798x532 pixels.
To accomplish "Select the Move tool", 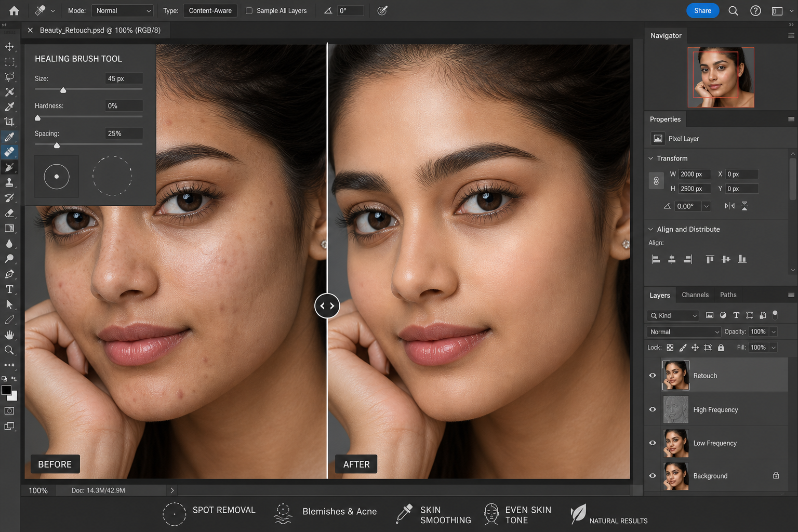I will tap(9, 47).
